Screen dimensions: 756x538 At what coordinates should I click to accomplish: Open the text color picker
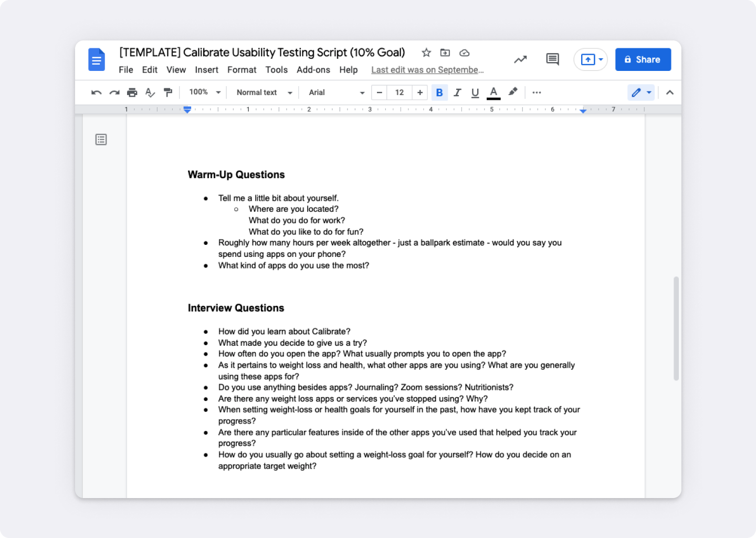[x=493, y=92]
